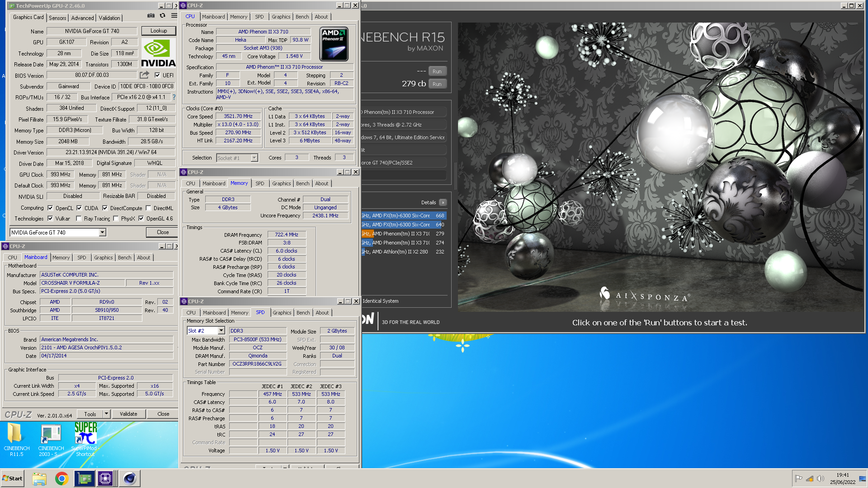This screenshot has height=488, width=868.
Task: Click the Show Desktop icon in the tray
Action: coord(863,479)
